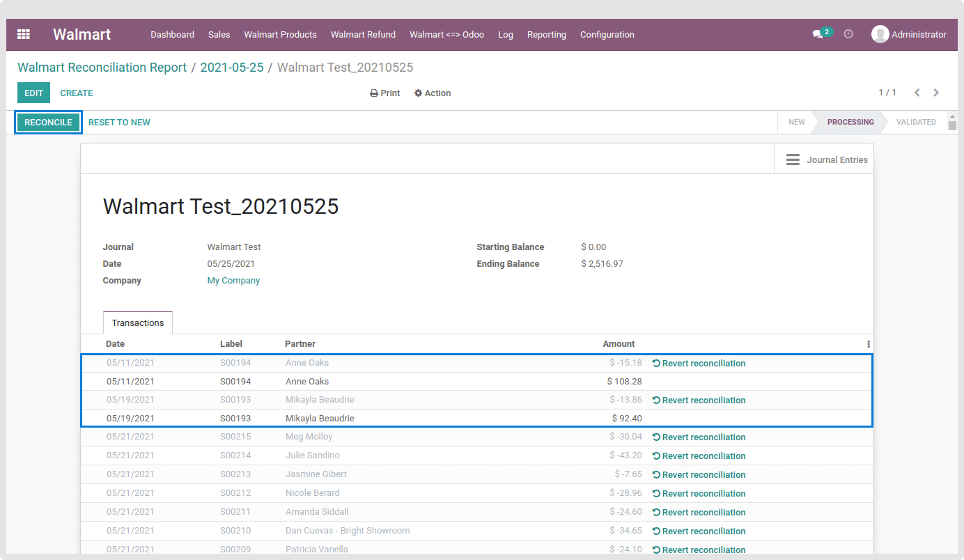Click the Meg Molloy partner cell
This screenshot has height=560, width=964.
tap(309, 437)
